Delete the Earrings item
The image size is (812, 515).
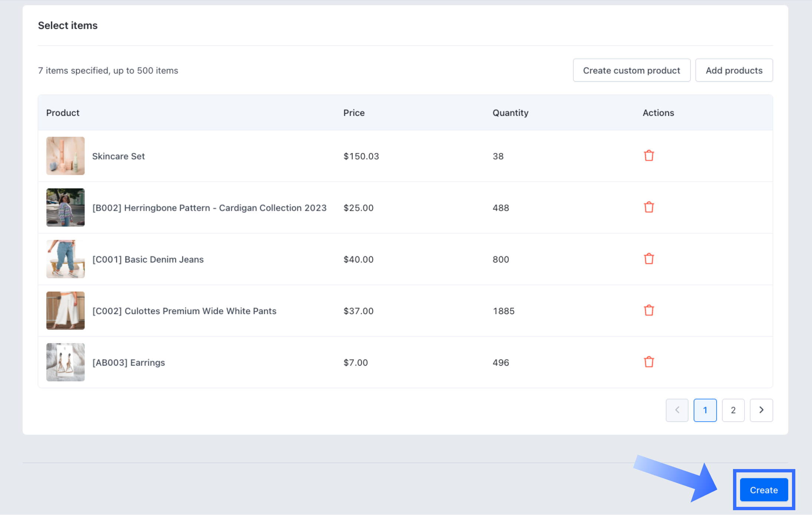648,362
